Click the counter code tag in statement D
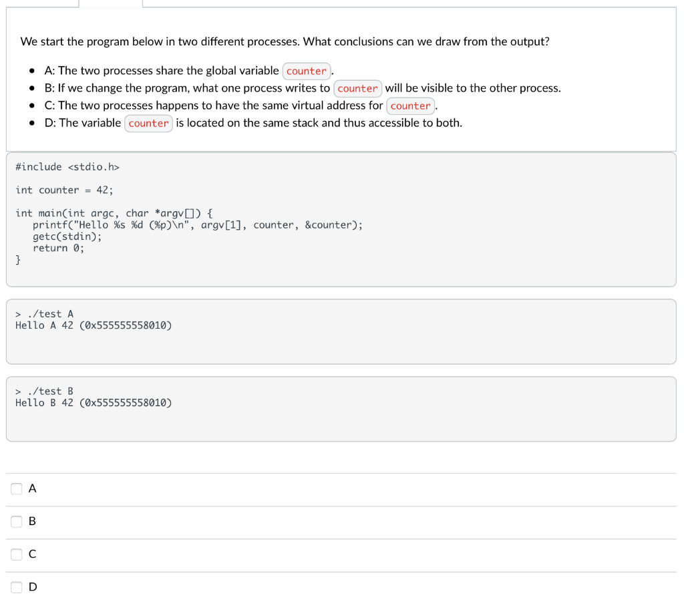Screen dimensions: 684x616 click(x=148, y=124)
